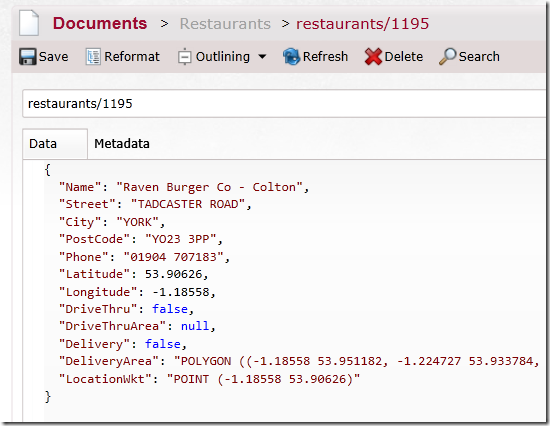This screenshot has width=550, height=426.
Task: Select the Data tab
Action: coord(55,144)
